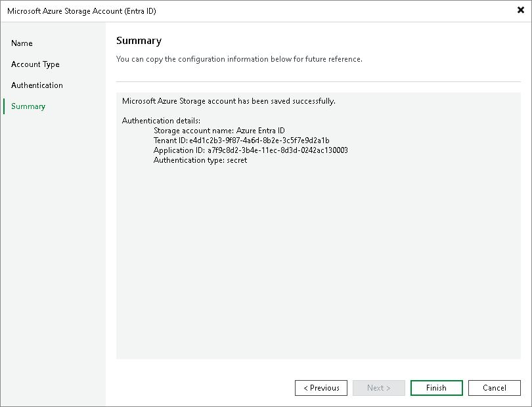
Task: Click the 'Authentication details:' label
Action: [161, 121]
